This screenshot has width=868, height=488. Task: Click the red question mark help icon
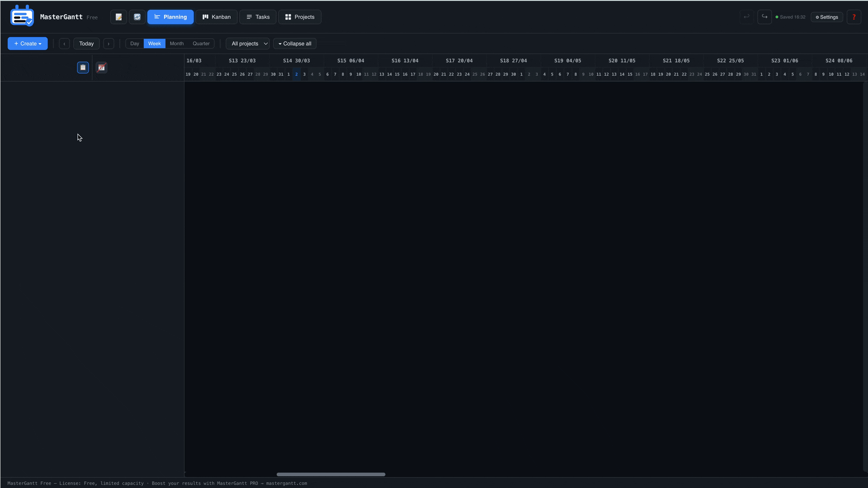pos(854,17)
